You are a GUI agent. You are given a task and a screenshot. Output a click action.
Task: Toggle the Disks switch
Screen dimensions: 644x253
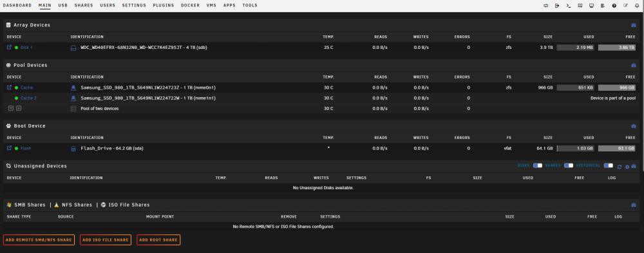pos(538,165)
